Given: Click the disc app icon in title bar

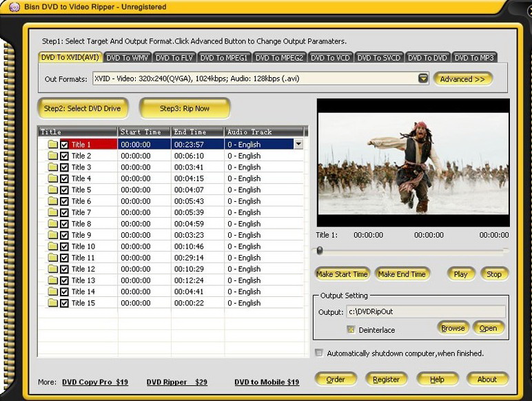Looking at the screenshot, I should [14, 7].
